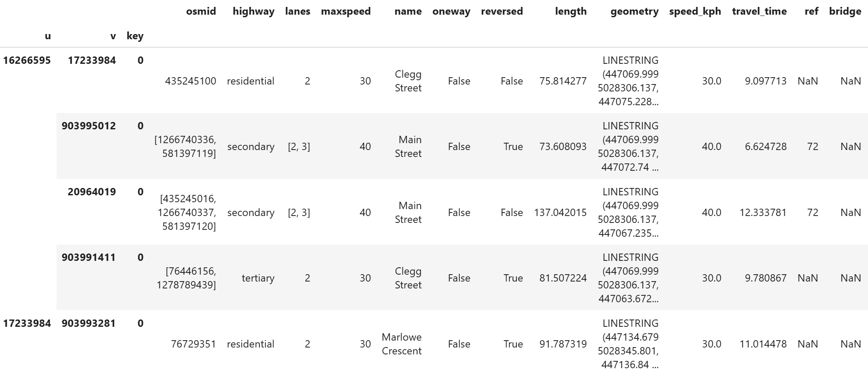Click the geometry column header

[x=634, y=11]
